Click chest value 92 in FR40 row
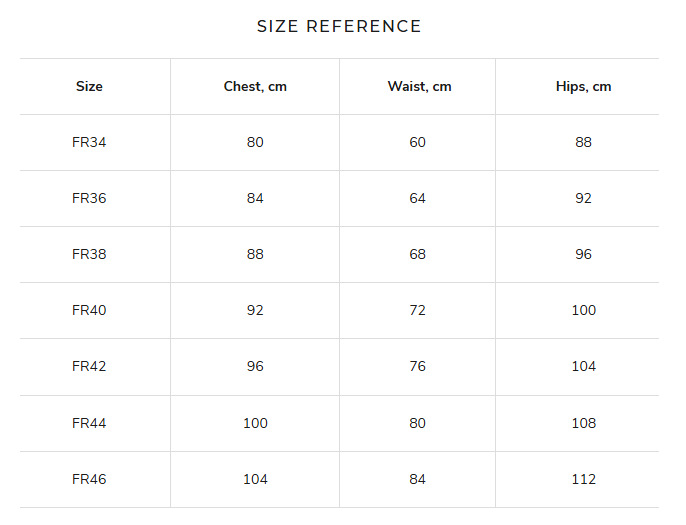This screenshot has width=686, height=525. click(x=255, y=310)
